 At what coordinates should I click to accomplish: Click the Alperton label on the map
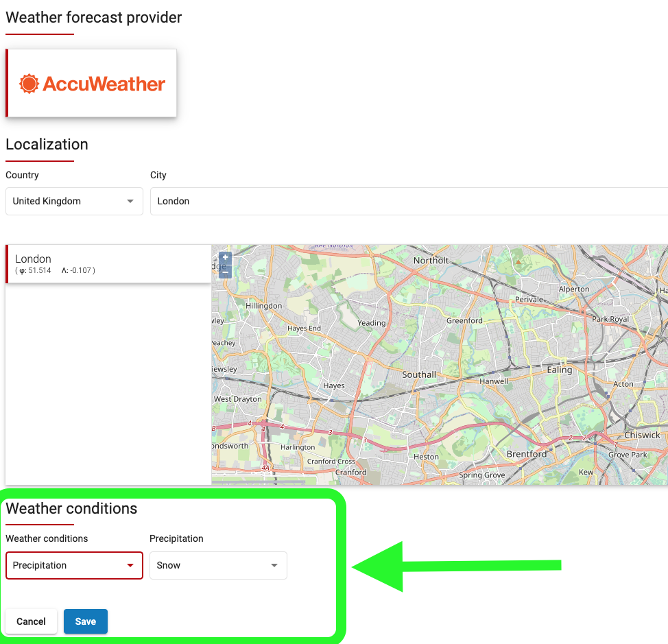coord(574,289)
